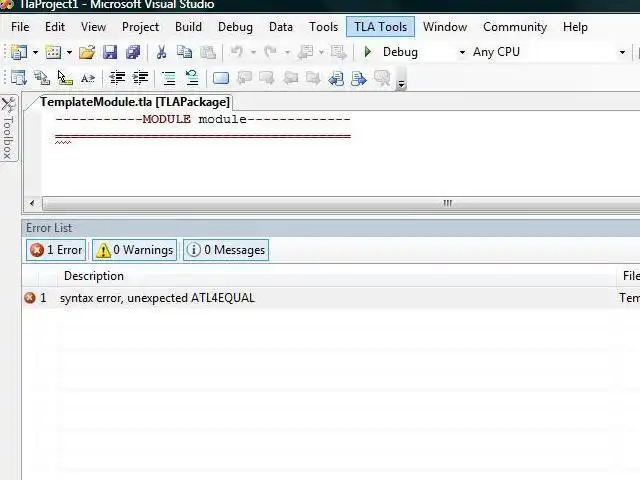Click the Navigate Forward icon
Image resolution: width=640 pixels, height=480 pixels.
(x=338, y=52)
